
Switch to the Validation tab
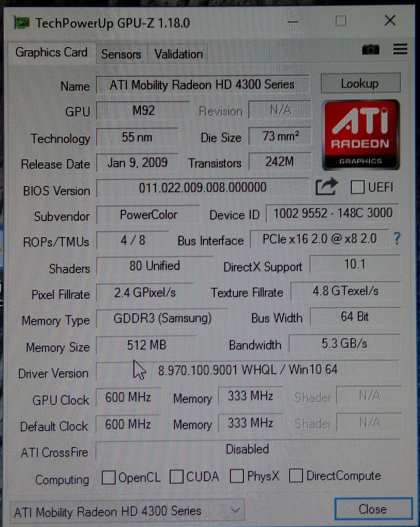pyautogui.click(x=179, y=54)
